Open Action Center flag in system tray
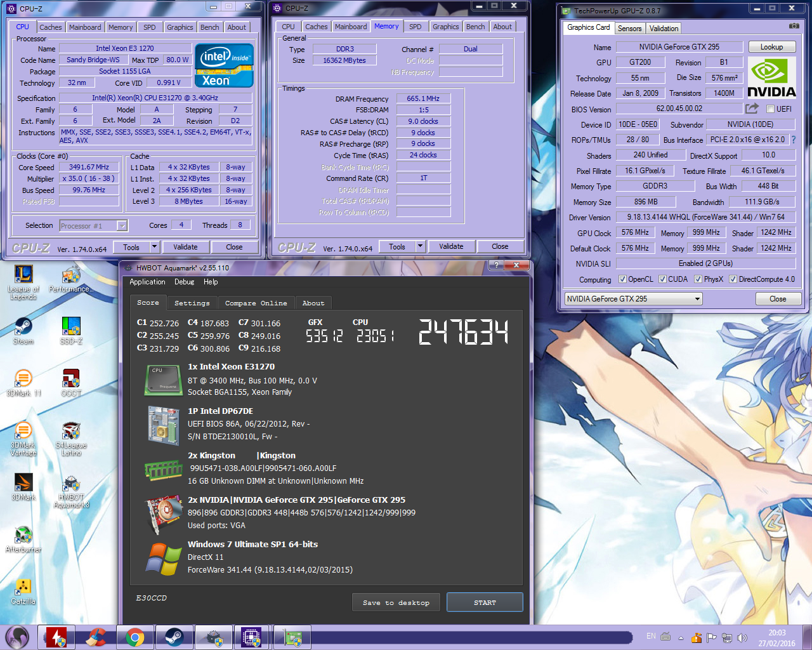 click(711, 637)
